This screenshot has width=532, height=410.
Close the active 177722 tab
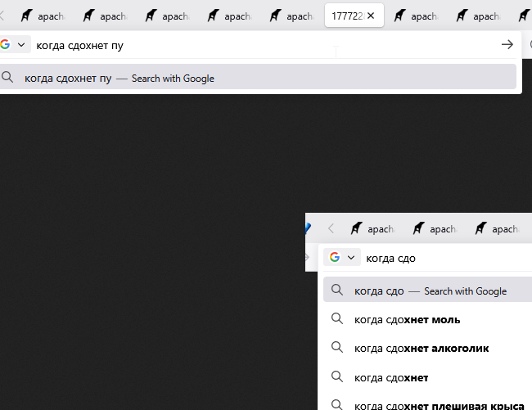pyautogui.click(x=371, y=16)
